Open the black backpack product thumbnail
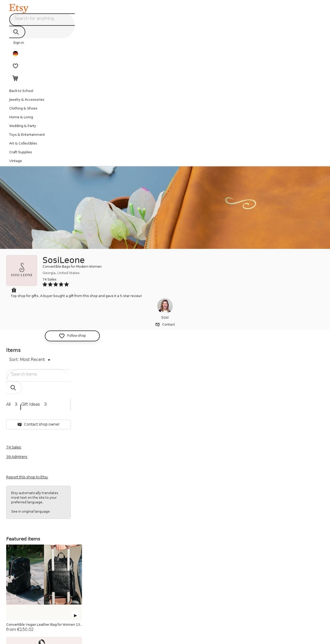The height and width of the screenshot is (644, 330). point(25,574)
